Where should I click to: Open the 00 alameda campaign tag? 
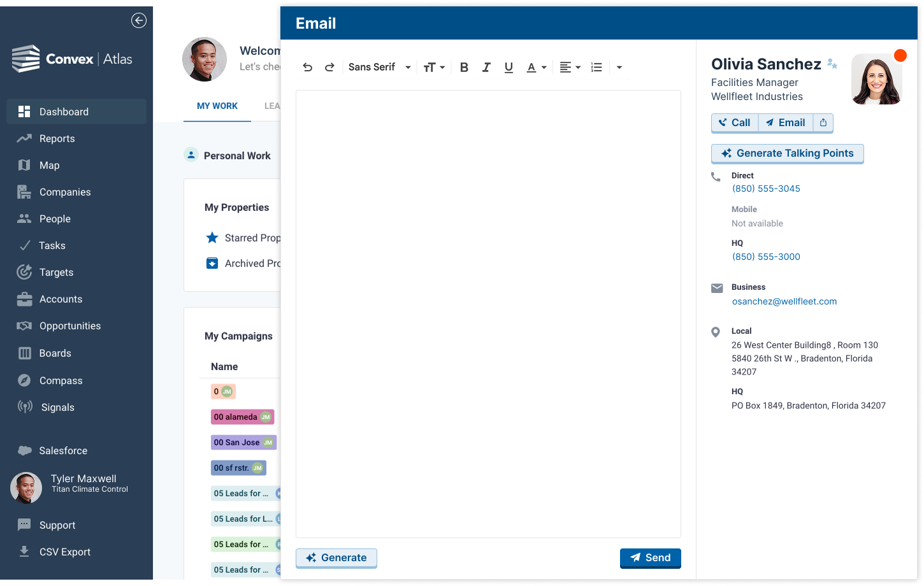pyautogui.click(x=243, y=417)
